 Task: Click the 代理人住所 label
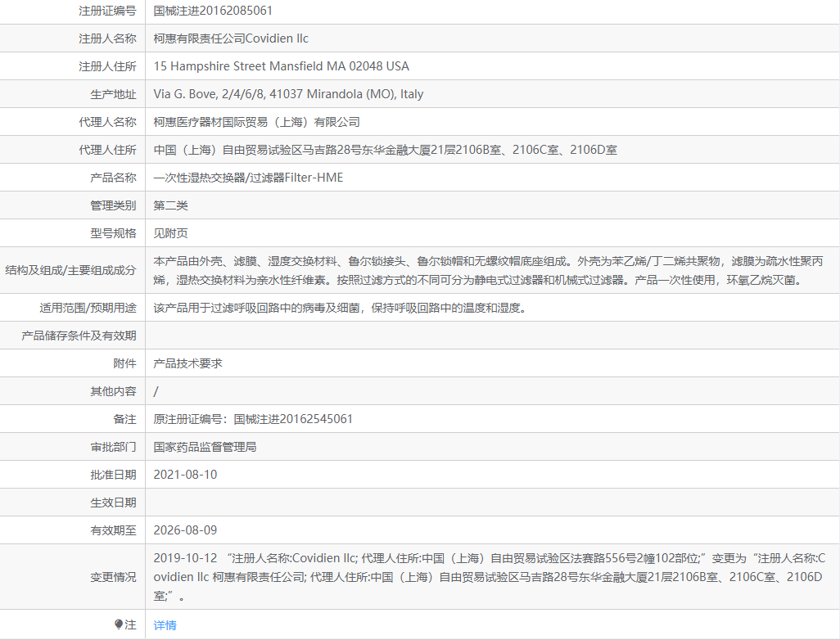tap(107, 150)
